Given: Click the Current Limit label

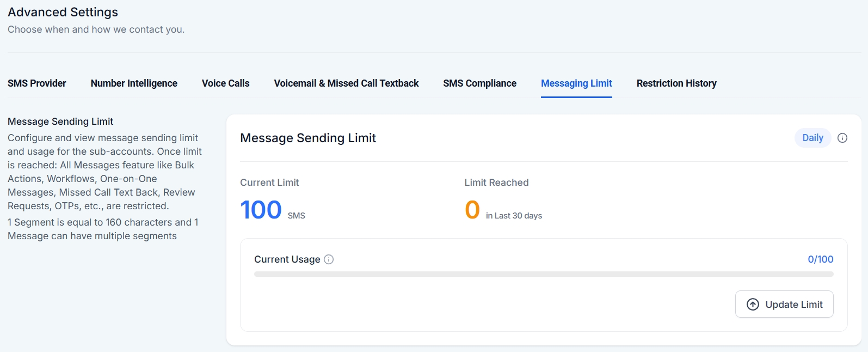Looking at the screenshot, I should (269, 183).
